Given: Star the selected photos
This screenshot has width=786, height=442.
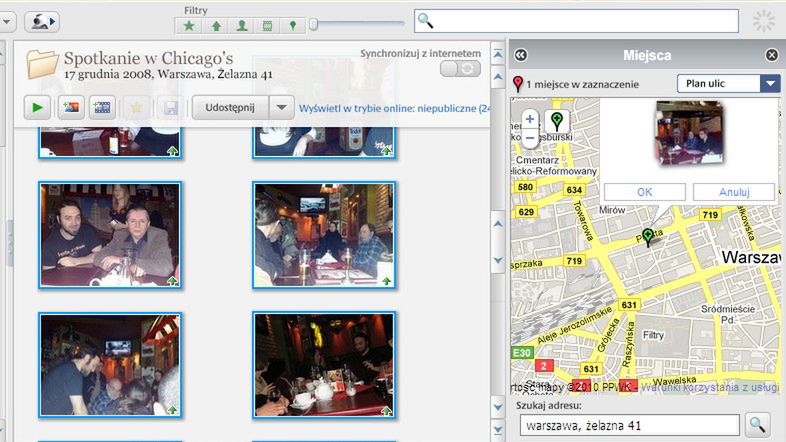Looking at the screenshot, I should 136,107.
